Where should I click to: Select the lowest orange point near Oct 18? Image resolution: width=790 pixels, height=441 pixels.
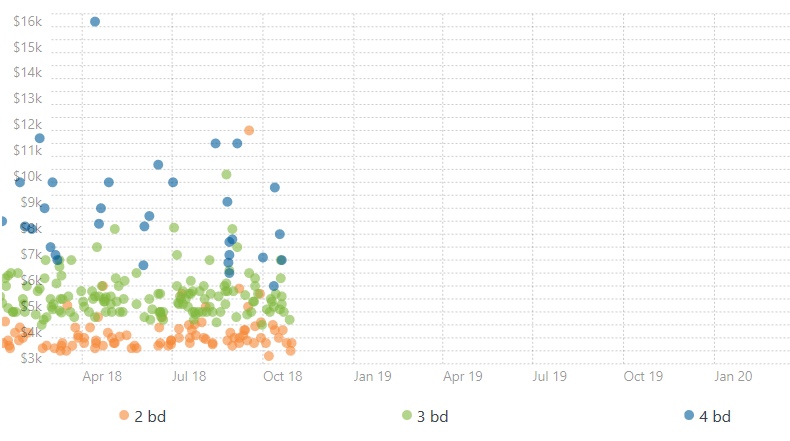(268, 356)
